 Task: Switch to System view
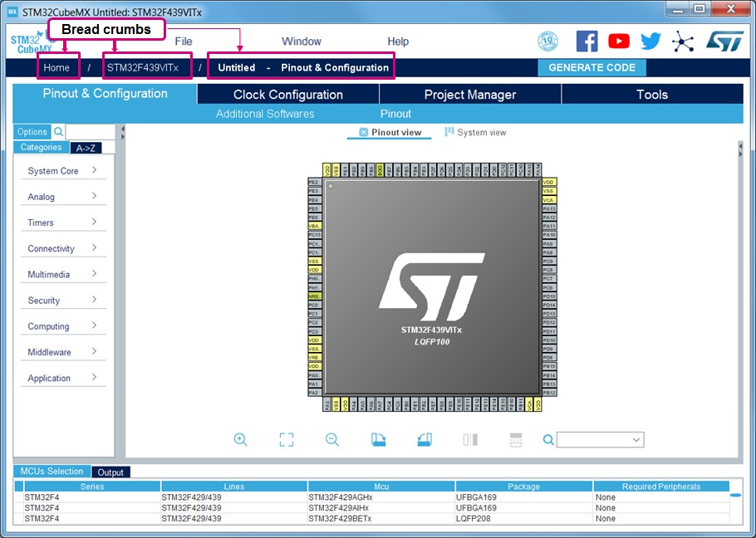(475, 132)
